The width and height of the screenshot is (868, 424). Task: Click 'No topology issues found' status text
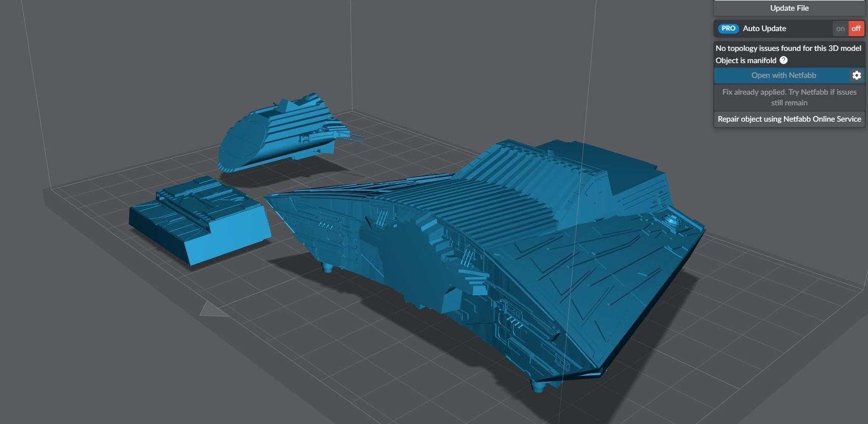point(789,48)
